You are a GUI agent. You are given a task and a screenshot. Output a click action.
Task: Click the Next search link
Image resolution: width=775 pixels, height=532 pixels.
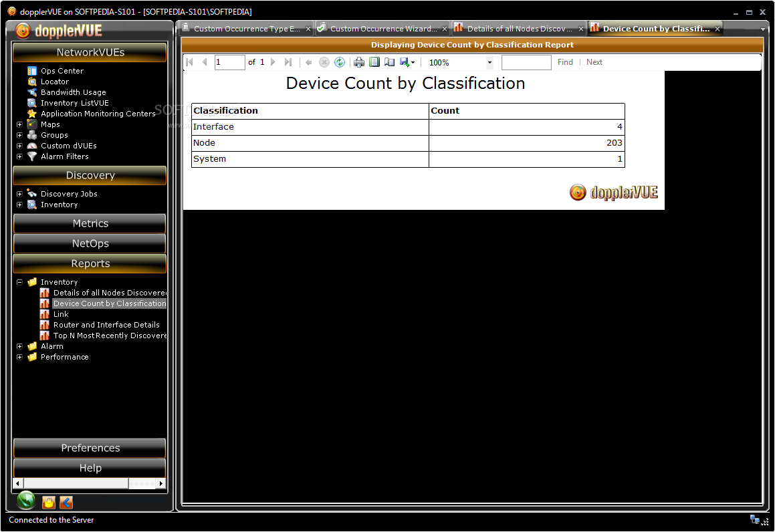(x=594, y=62)
